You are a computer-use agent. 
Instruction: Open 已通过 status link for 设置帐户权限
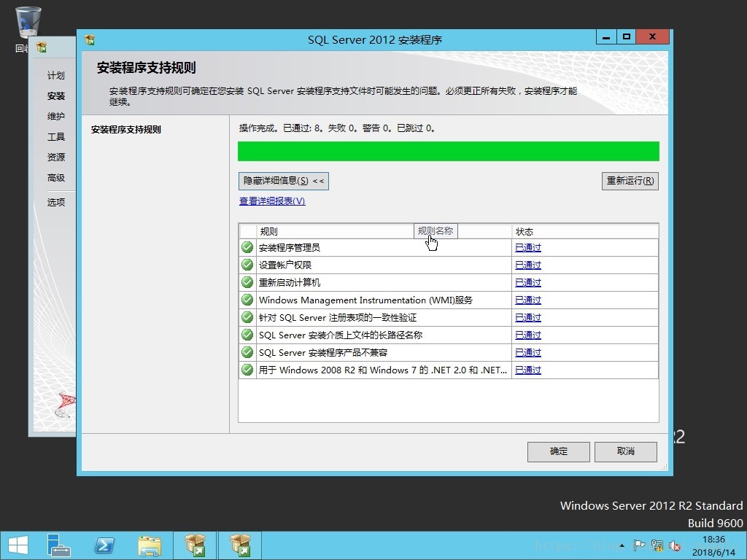point(528,265)
